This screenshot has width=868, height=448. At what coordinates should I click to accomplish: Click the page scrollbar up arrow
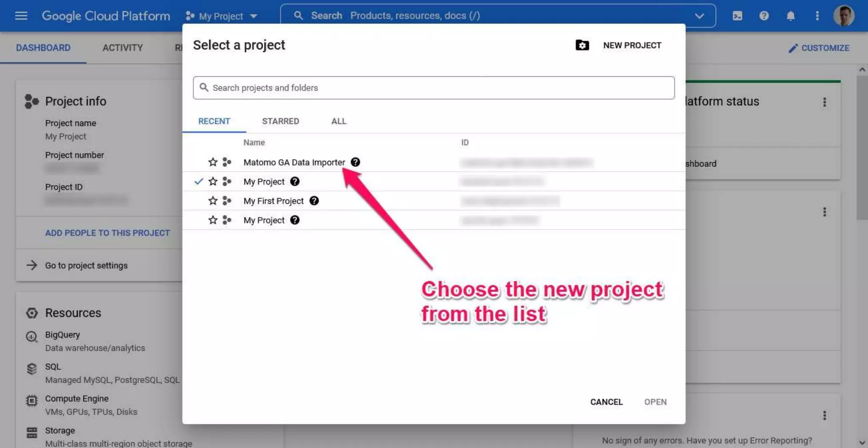(x=862, y=69)
